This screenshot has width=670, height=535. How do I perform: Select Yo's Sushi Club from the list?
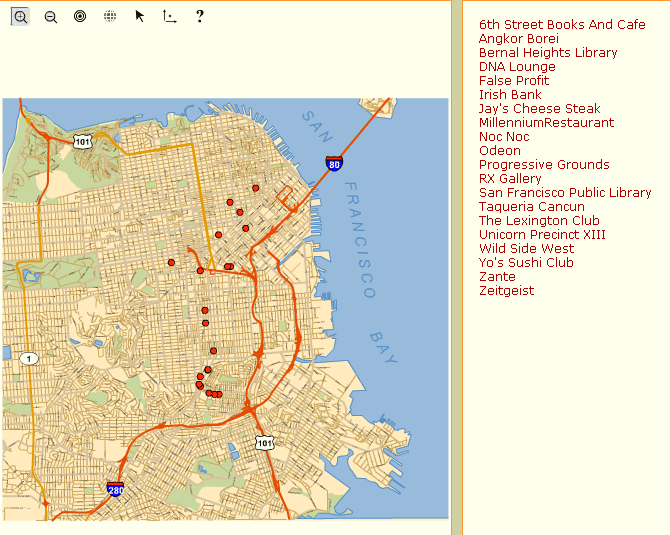[526, 263]
